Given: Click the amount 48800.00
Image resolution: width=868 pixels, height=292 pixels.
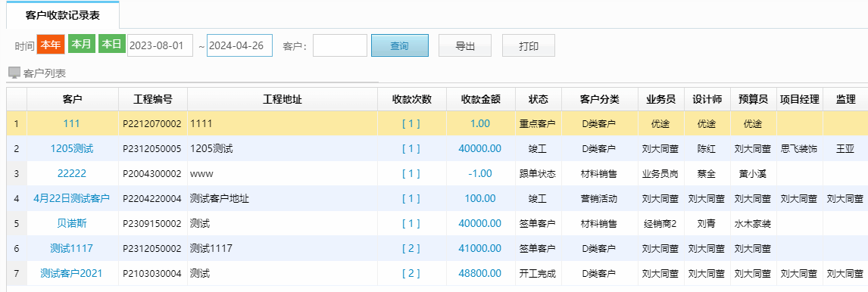Looking at the screenshot, I should pyautogui.click(x=480, y=273).
